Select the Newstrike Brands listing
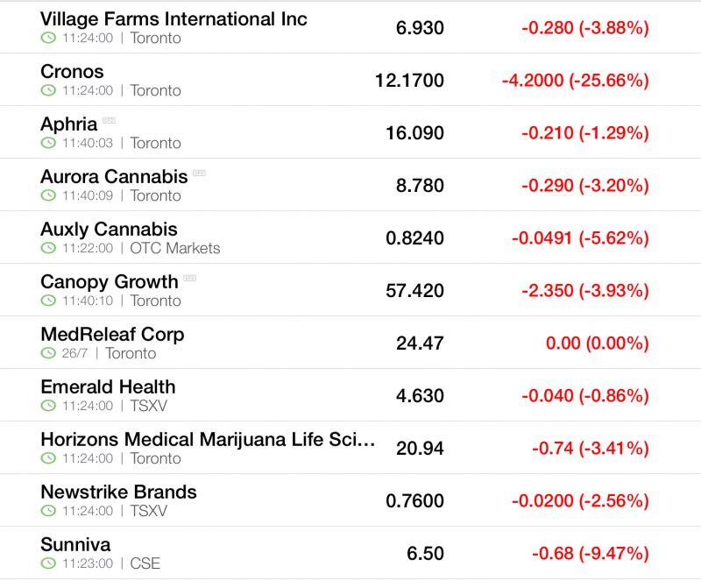The height and width of the screenshot is (588, 701). (350, 499)
